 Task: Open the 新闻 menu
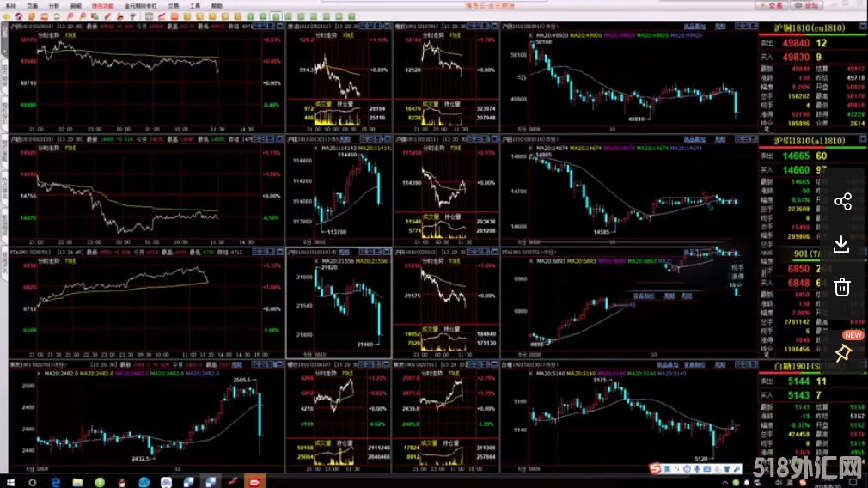coord(76,5)
